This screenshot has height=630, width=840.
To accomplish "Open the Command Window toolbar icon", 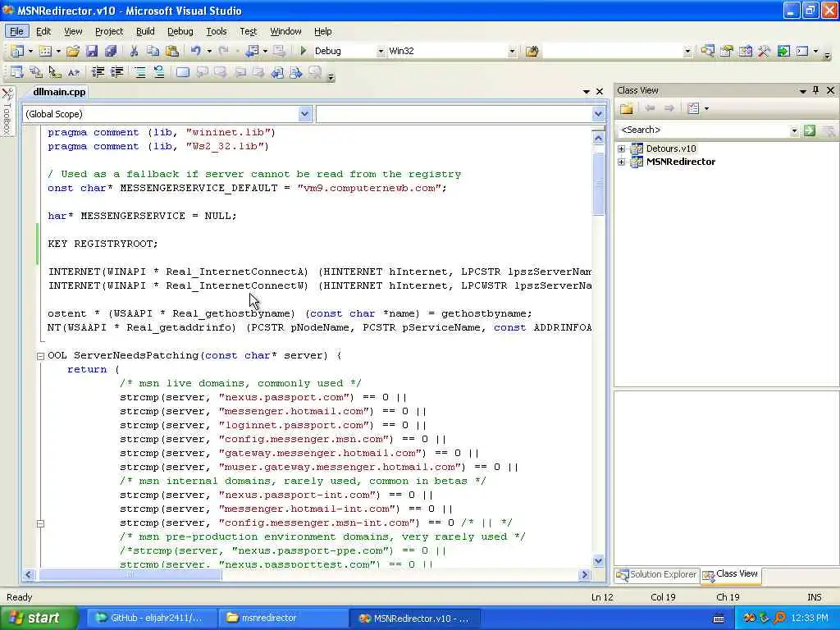I will coord(802,51).
